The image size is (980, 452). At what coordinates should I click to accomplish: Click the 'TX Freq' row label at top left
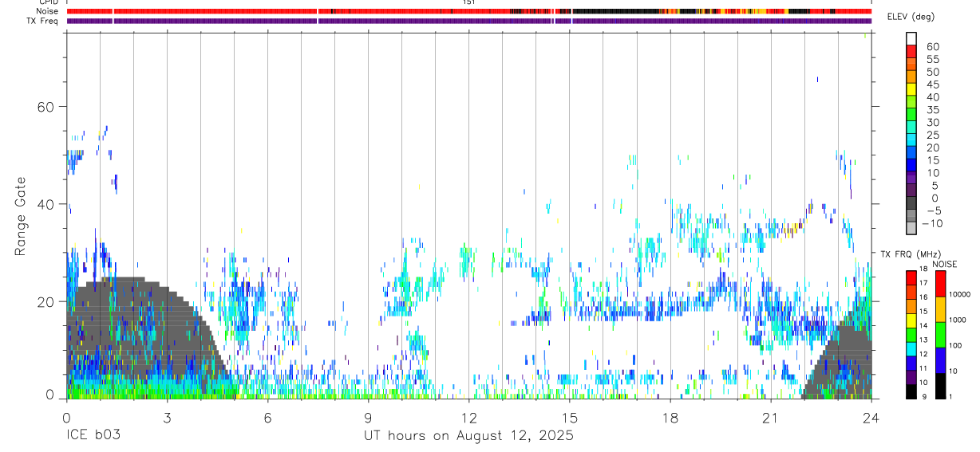pos(44,21)
